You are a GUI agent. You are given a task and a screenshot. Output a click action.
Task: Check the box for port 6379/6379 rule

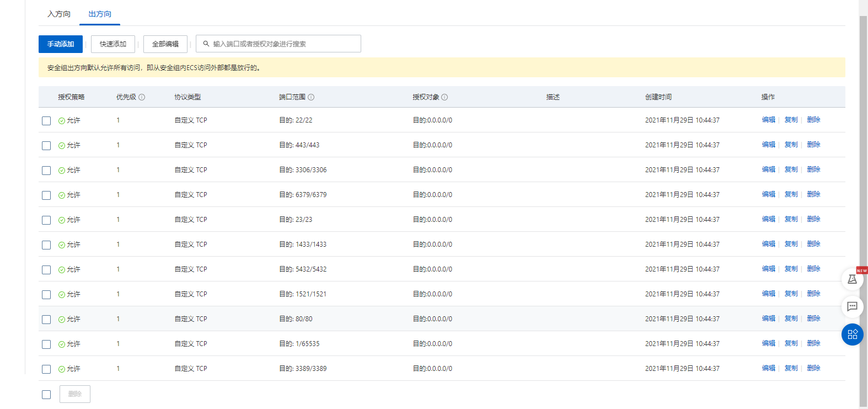(x=46, y=195)
